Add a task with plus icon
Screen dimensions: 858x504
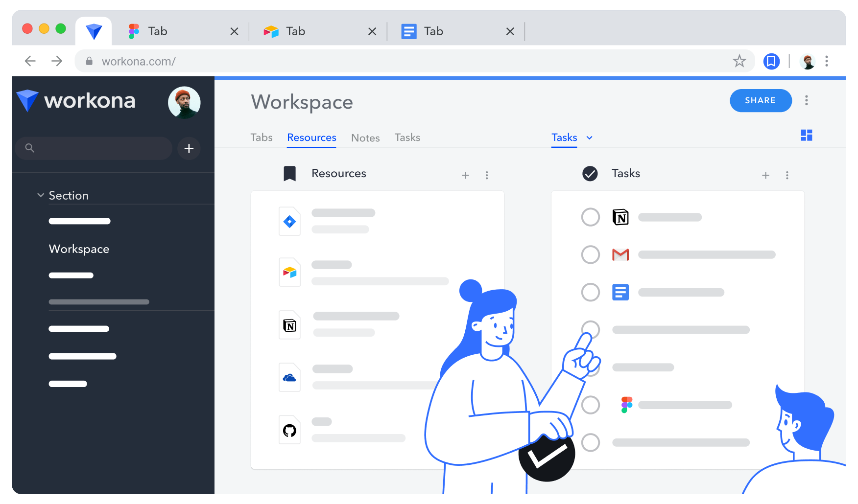click(766, 175)
